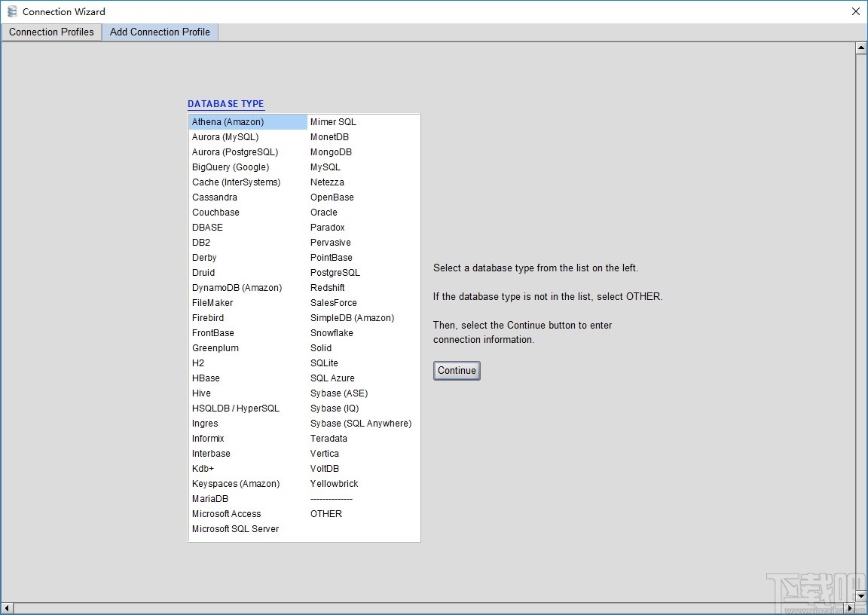
Task: Switch to the Connection Profiles tab
Action: pyautogui.click(x=51, y=32)
